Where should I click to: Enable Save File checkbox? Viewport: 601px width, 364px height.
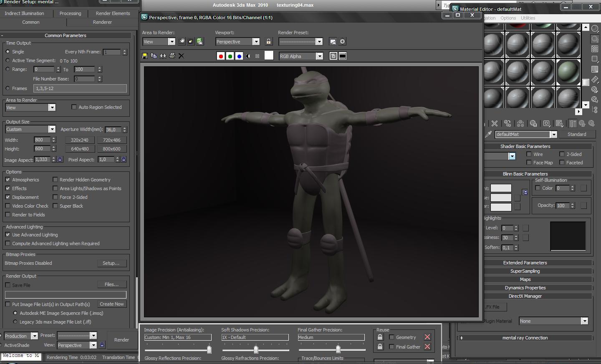(8, 285)
